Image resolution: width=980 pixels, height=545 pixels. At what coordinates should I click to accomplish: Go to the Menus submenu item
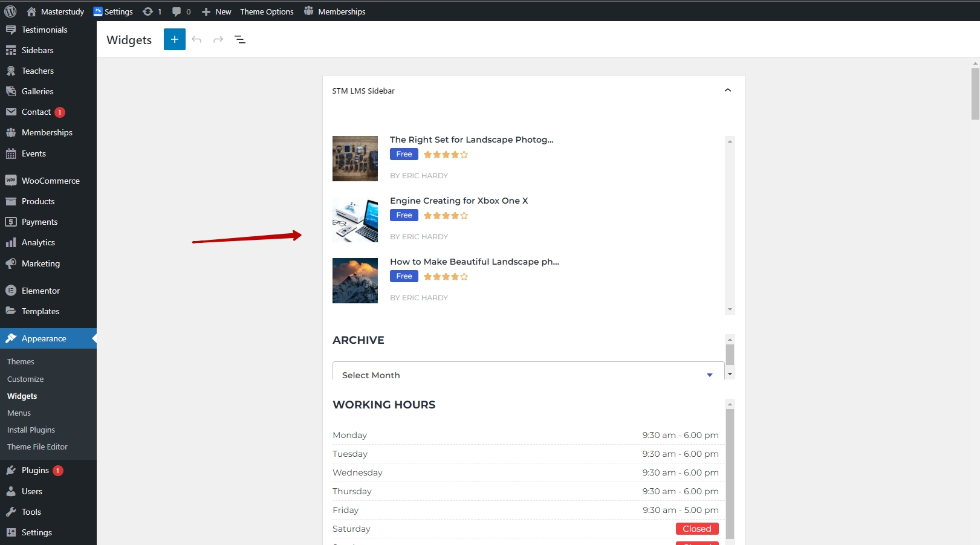point(19,413)
